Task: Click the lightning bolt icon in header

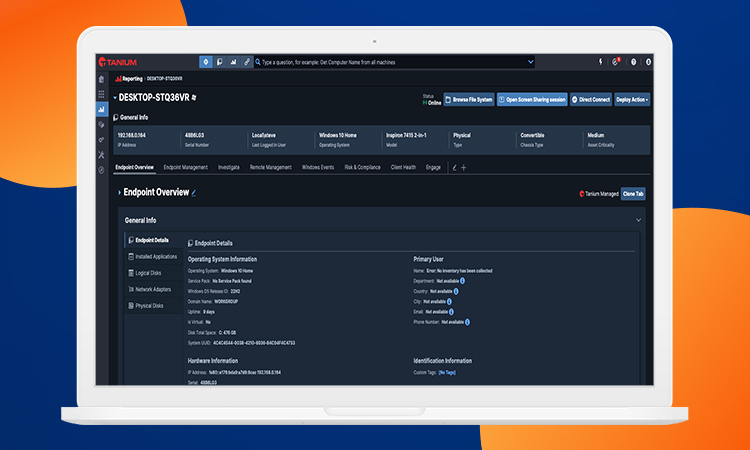Action: 601,62
